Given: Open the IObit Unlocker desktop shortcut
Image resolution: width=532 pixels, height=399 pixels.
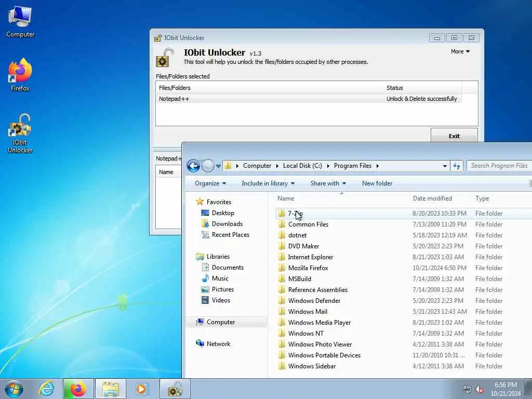Looking at the screenshot, I should point(20,134).
